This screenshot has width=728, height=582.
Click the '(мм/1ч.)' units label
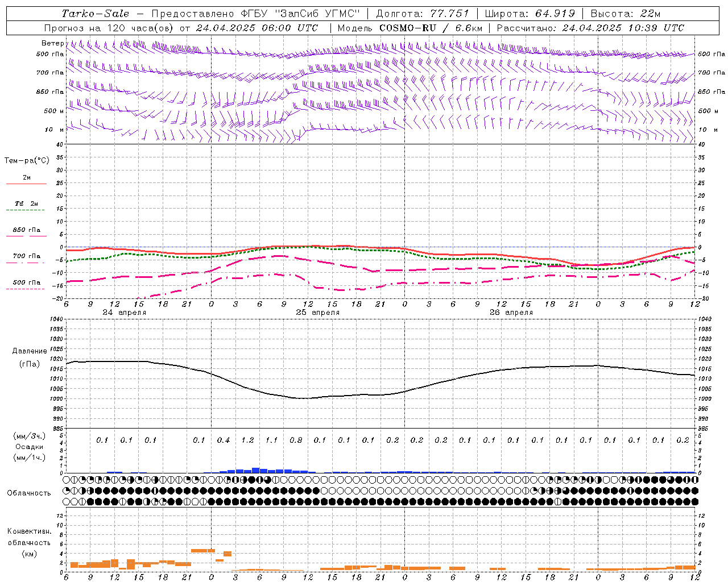pos(30,458)
